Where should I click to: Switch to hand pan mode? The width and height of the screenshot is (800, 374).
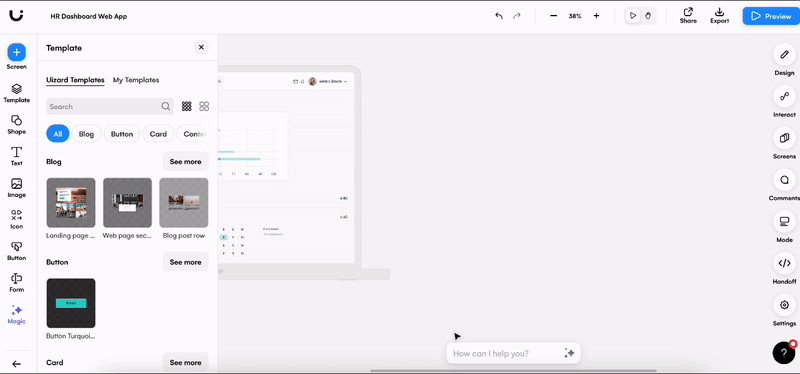(648, 16)
